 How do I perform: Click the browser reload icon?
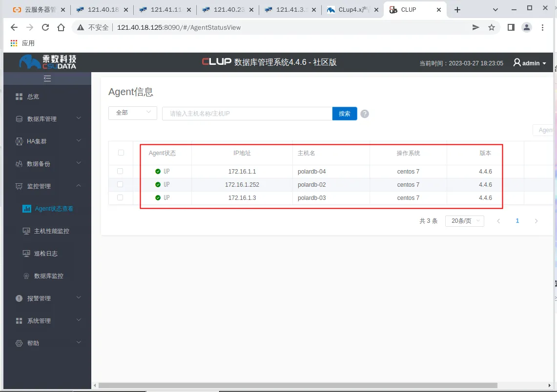click(45, 27)
